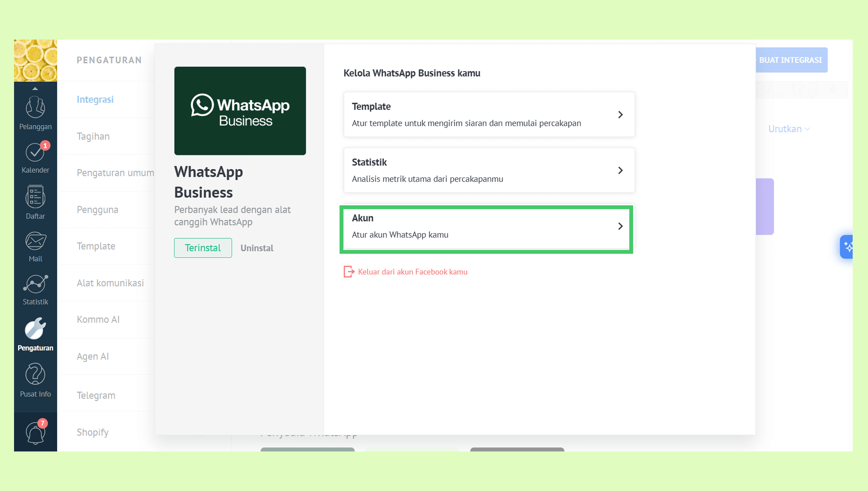Click the WhatsApp Business logo image
868x491 pixels.
pos(240,111)
